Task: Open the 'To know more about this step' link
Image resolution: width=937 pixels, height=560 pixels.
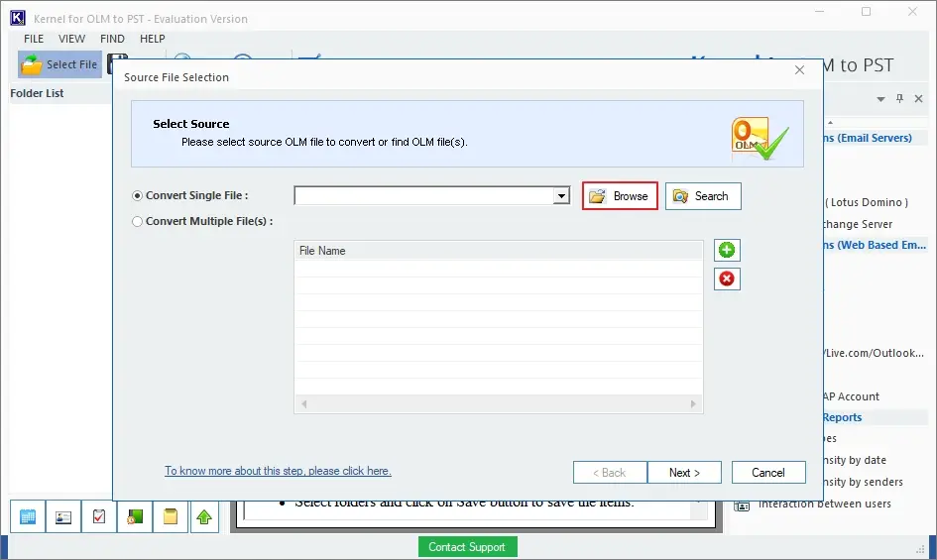Action: pos(278,471)
